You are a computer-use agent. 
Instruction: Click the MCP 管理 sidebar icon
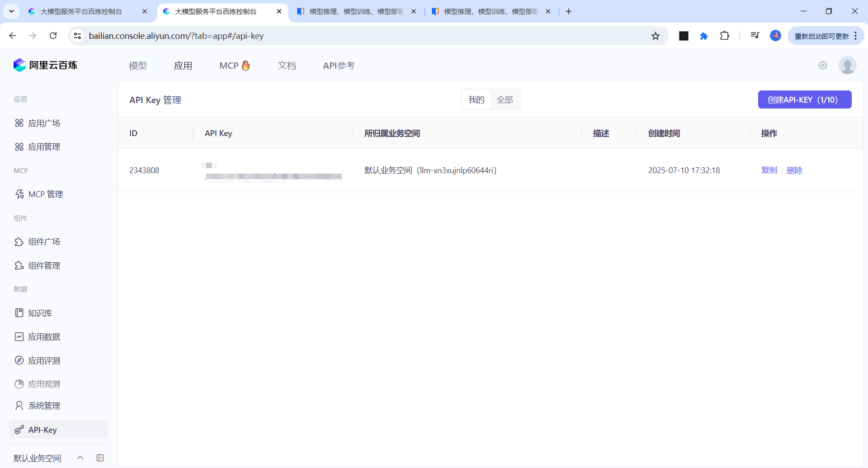pyautogui.click(x=19, y=194)
